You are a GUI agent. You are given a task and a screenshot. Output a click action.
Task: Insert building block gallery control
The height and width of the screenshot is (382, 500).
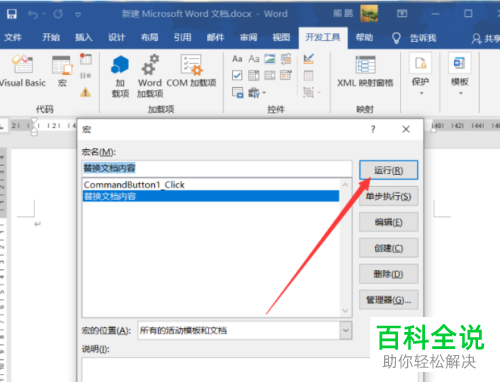286,59
